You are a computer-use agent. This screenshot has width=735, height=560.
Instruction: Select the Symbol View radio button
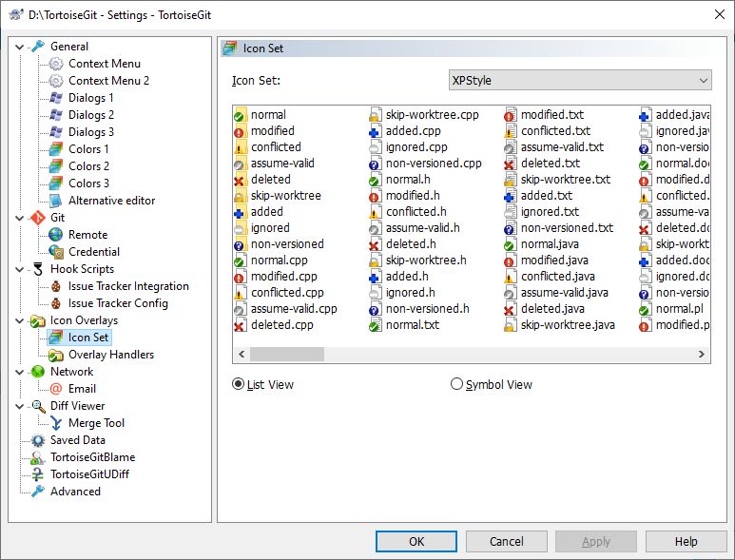[456, 384]
